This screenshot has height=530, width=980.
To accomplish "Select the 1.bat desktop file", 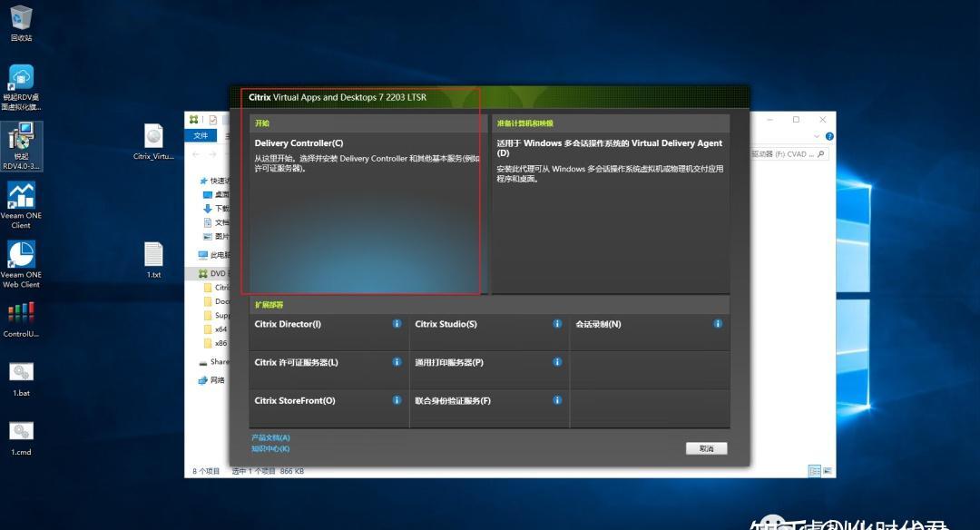I will click(x=21, y=378).
